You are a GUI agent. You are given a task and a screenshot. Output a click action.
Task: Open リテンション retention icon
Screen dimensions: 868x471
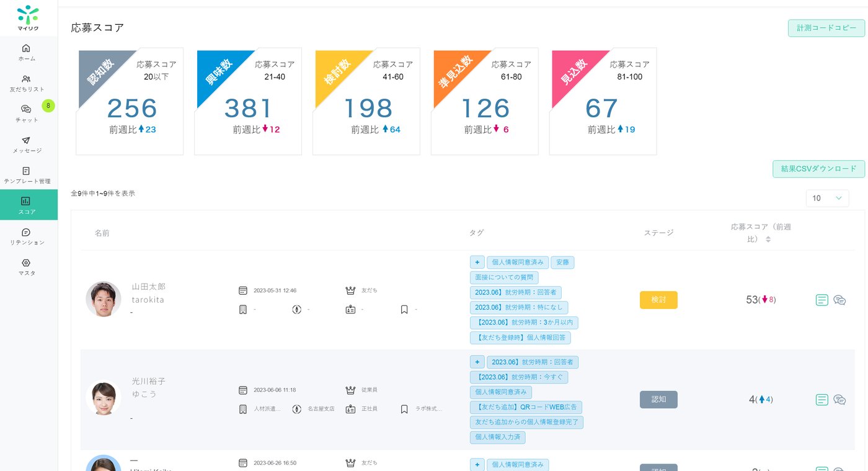pyautogui.click(x=26, y=232)
